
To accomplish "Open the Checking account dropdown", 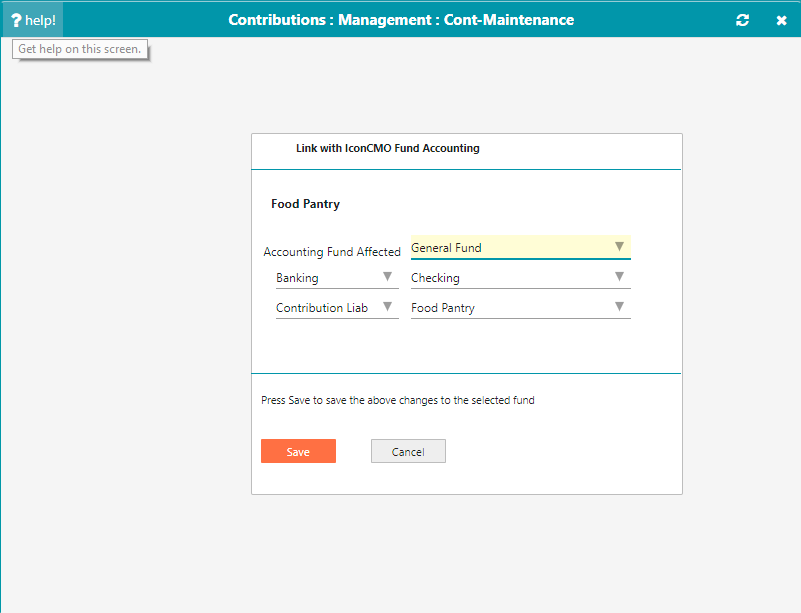I will [x=521, y=278].
